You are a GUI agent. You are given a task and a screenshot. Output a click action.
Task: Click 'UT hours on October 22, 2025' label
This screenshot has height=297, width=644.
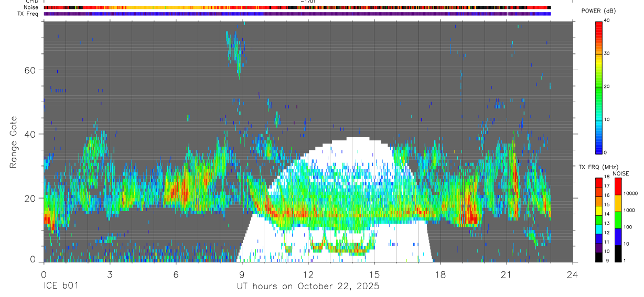click(308, 287)
